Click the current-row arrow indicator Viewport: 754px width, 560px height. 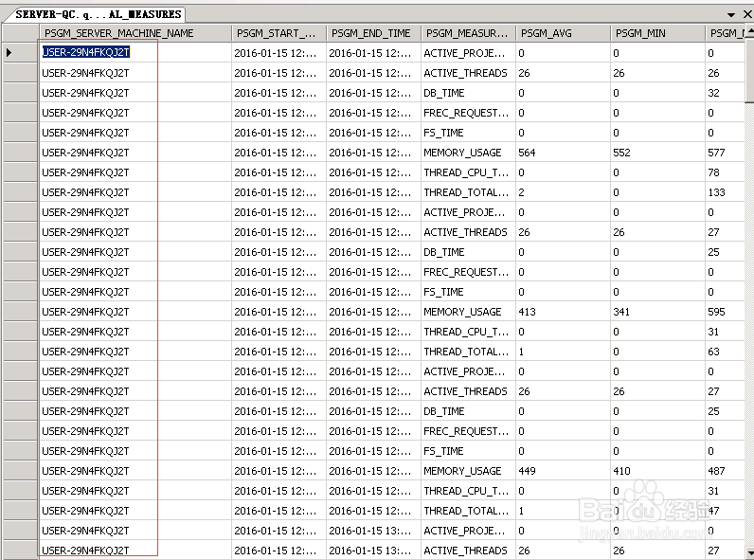pyautogui.click(x=9, y=52)
